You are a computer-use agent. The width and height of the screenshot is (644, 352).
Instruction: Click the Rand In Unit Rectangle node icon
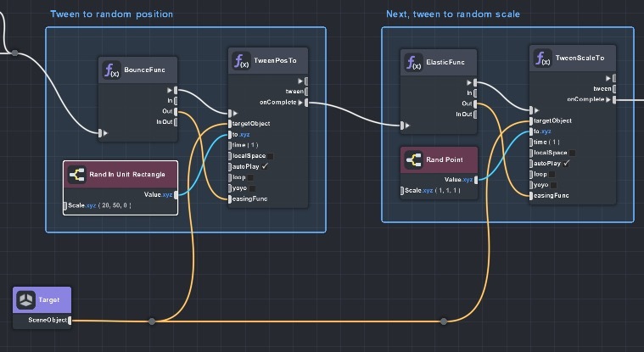[x=76, y=175]
